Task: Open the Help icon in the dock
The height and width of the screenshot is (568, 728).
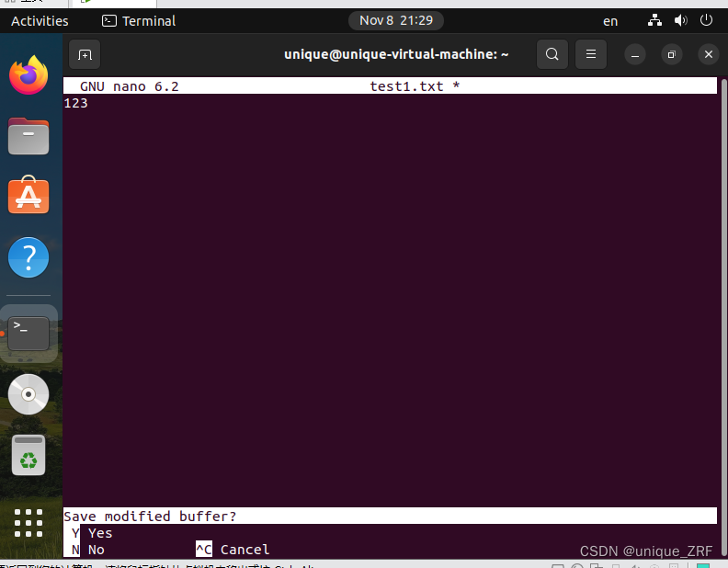Action: click(x=28, y=257)
